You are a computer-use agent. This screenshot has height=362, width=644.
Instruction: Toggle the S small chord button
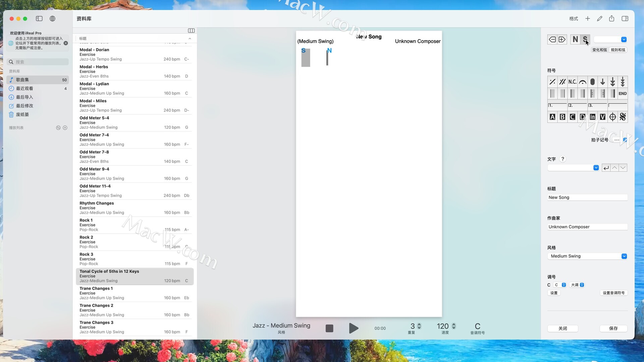[585, 40]
